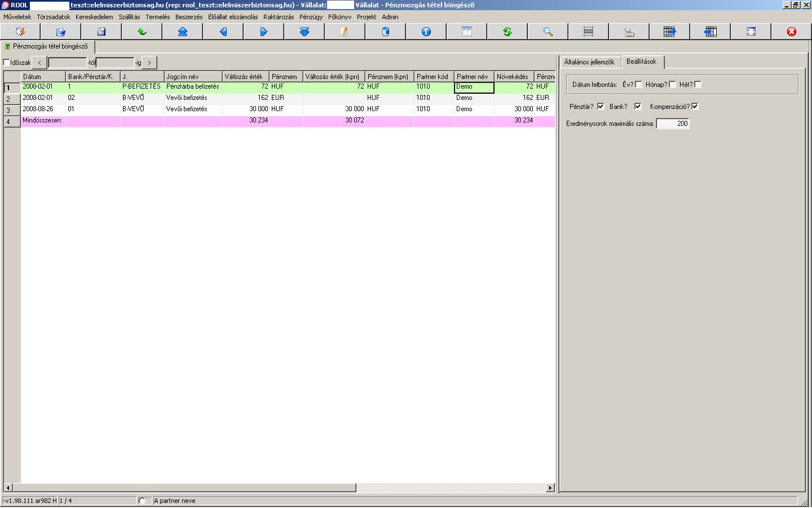Uncheck the Pénztár? checkbox
The image size is (812, 508).
(x=601, y=106)
